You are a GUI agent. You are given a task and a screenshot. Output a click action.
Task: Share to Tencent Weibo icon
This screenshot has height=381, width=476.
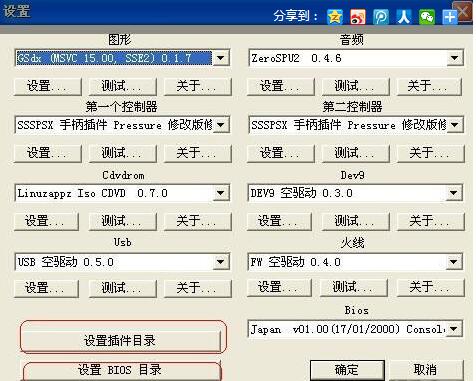pos(381,16)
